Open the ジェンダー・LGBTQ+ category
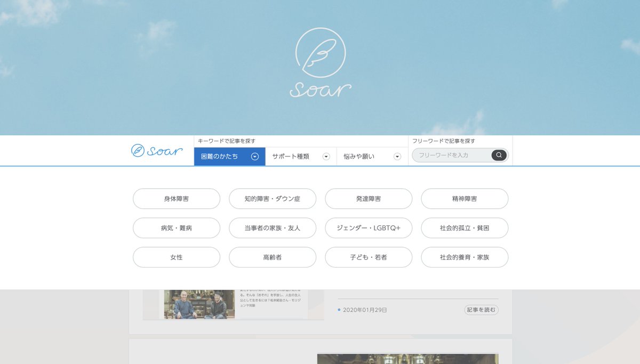 pos(369,228)
